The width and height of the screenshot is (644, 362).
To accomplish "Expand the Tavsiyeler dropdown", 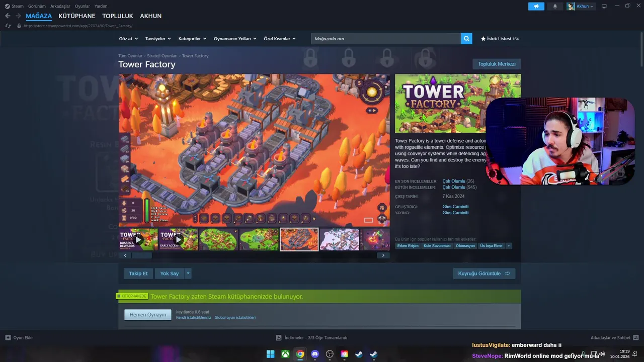I will coord(158,39).
